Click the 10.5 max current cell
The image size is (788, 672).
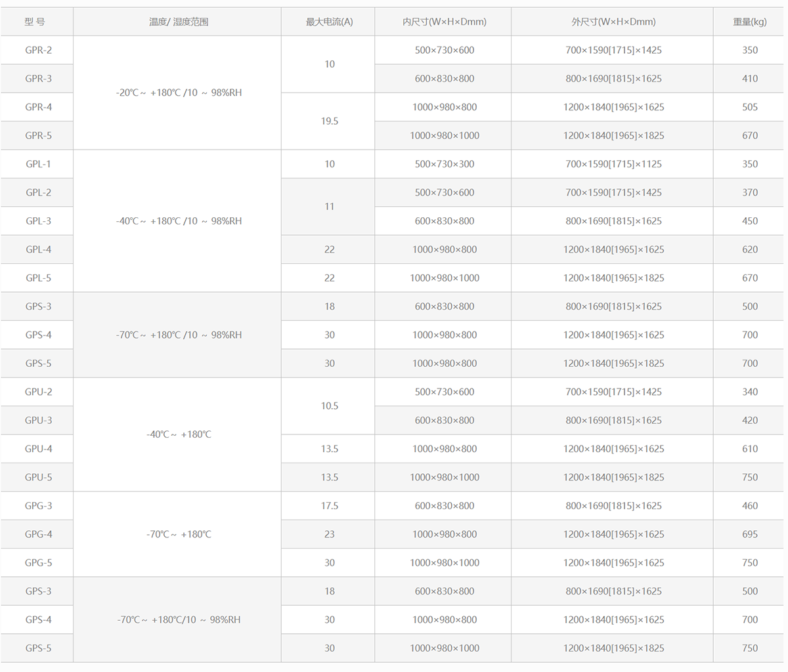click(329, 406)
